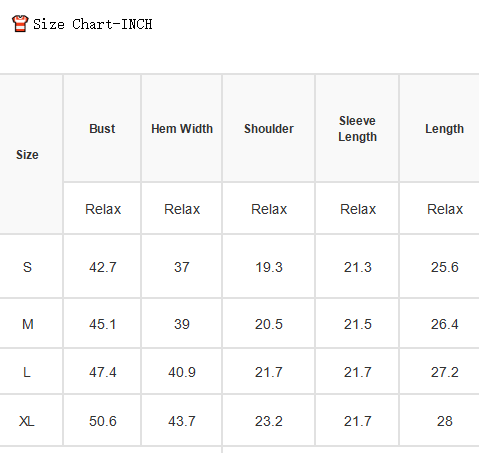Image resolution: width=479 pixels, height=453 pixels.
Task: Select the S size row label
Action: click(27, 267)
